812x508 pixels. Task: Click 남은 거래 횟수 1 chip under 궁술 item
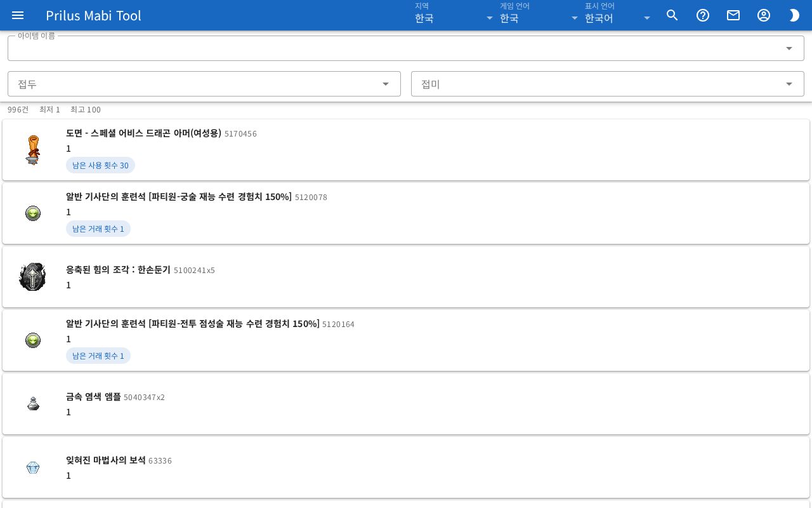[x=98, y=229]
